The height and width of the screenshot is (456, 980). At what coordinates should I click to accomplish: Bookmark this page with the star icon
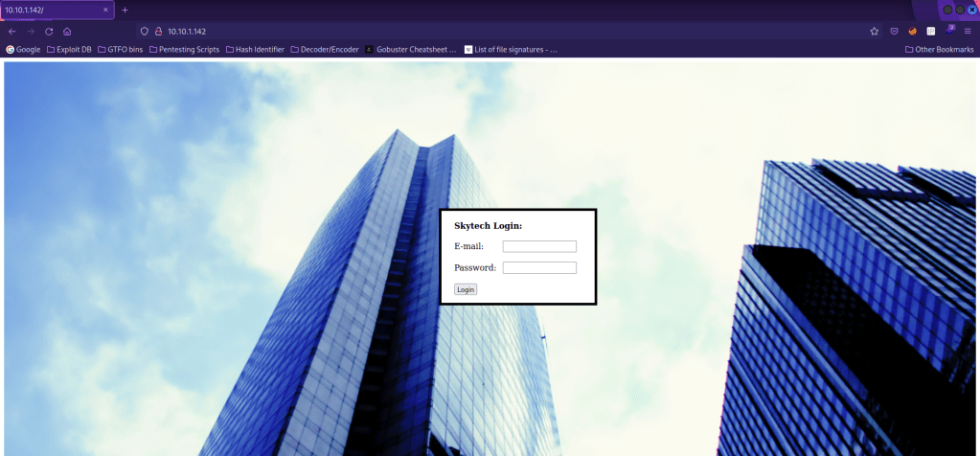click(x=874, y=31)
